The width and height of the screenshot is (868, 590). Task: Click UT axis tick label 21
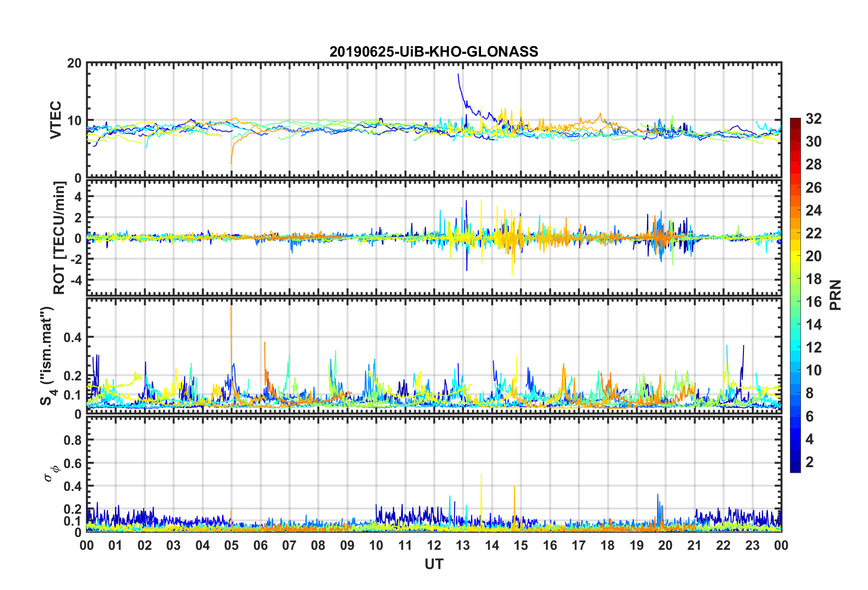(695, 545)
